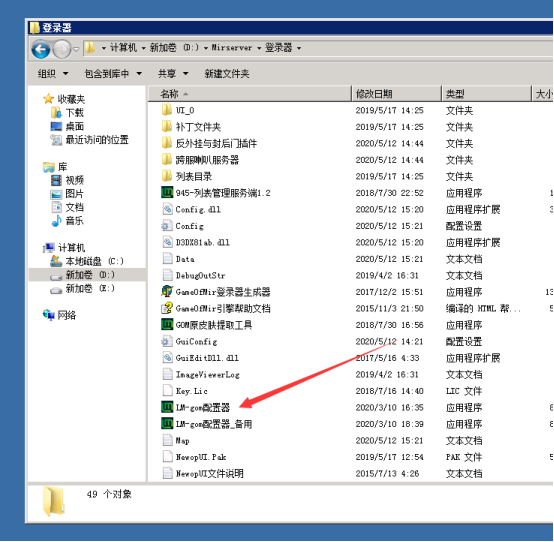Image resolution: width=554 pixels, height=542 pixels.
Task: Open the 组织 menu
Action: tap(53, 73)
